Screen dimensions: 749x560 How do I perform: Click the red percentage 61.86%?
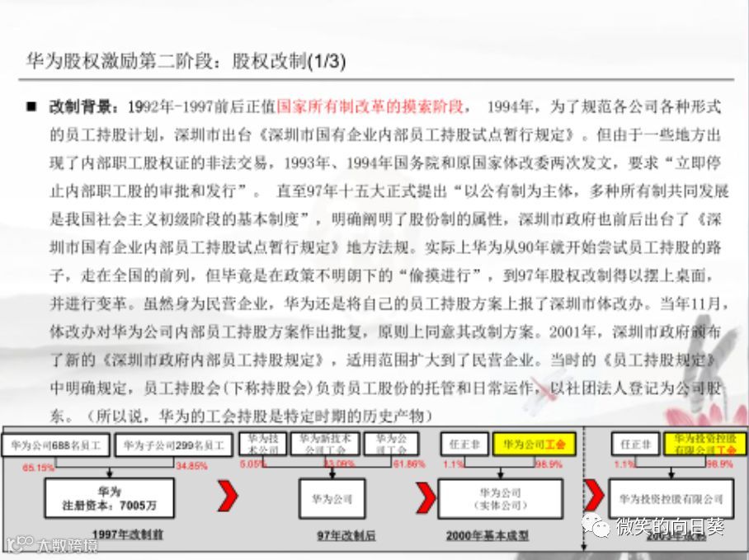click(409, 464)
